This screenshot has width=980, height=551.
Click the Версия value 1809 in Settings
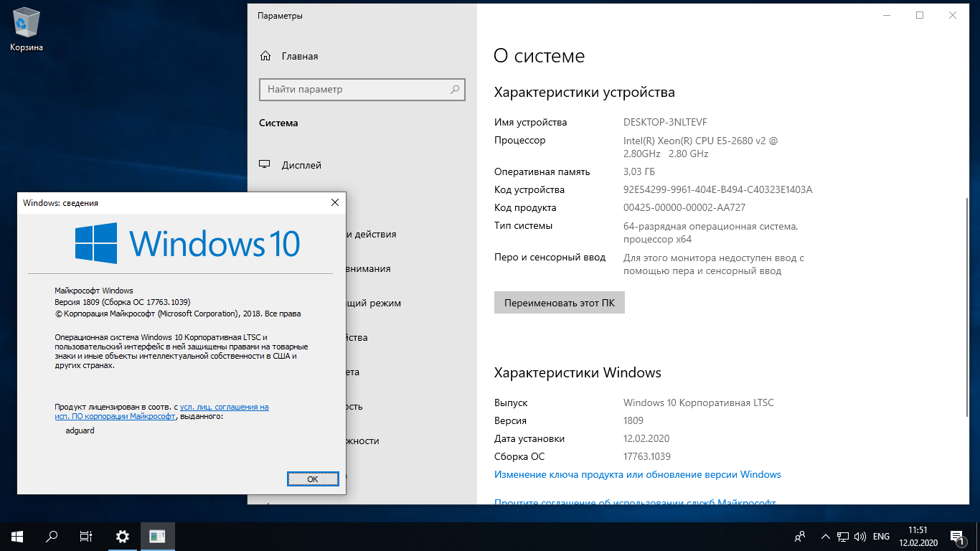pyautogui.click(x=633, y=420)
